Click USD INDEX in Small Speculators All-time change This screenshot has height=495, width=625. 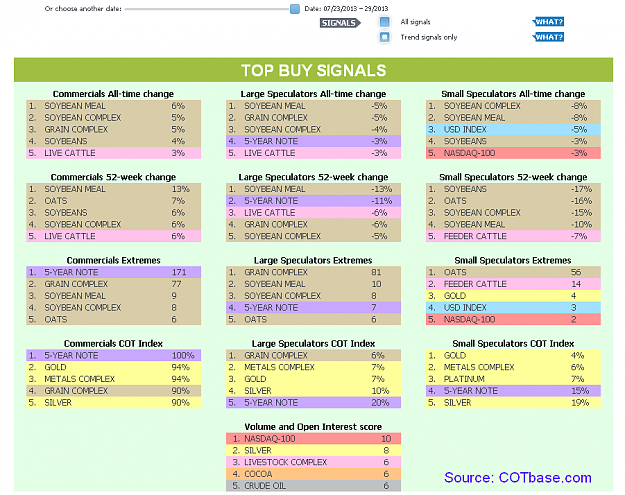click(513, 130)
